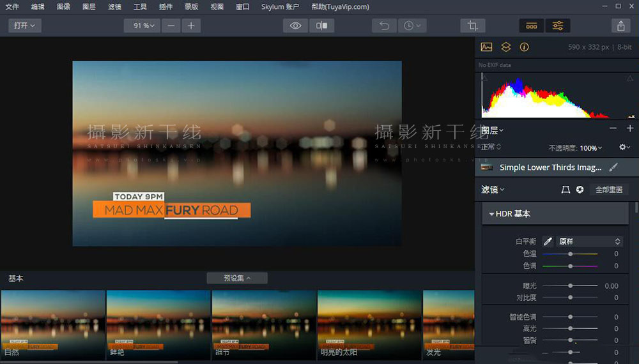
Task: Click the lens correction transform icon
Action: 566,190
